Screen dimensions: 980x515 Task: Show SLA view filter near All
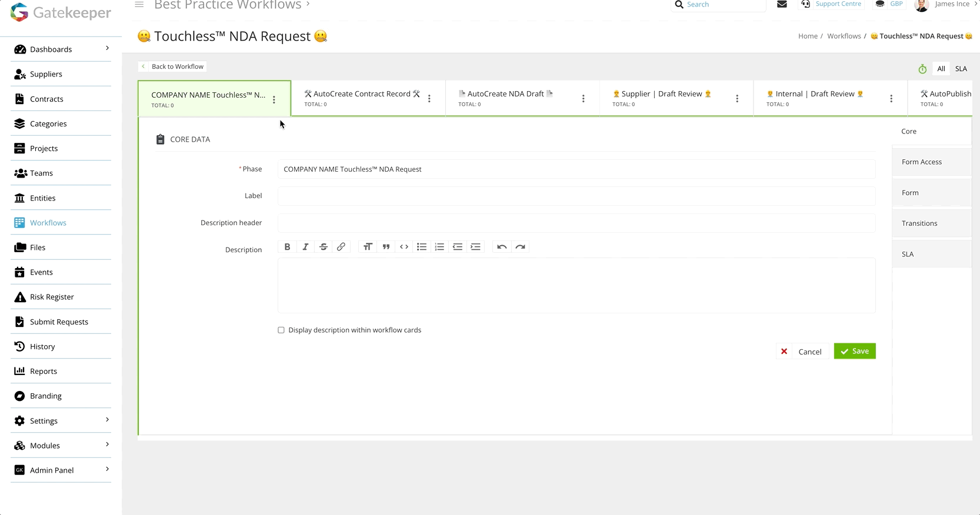[x=961, y=69]
